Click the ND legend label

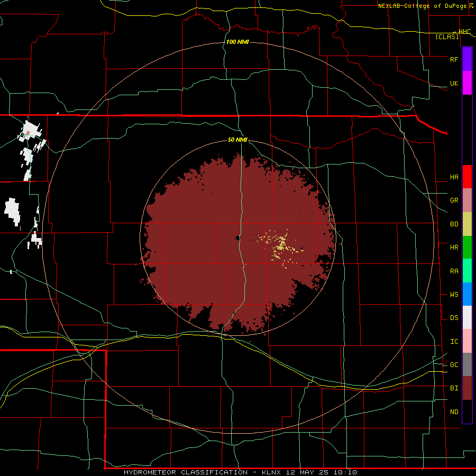coord(454,412)
